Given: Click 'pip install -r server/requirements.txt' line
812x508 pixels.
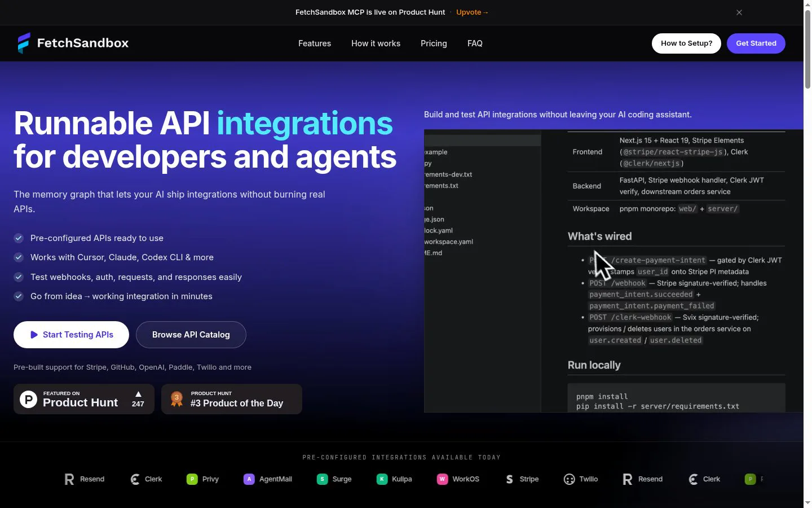Looking at the screenshot, I should pyautogui.click(x=657, y=406).
